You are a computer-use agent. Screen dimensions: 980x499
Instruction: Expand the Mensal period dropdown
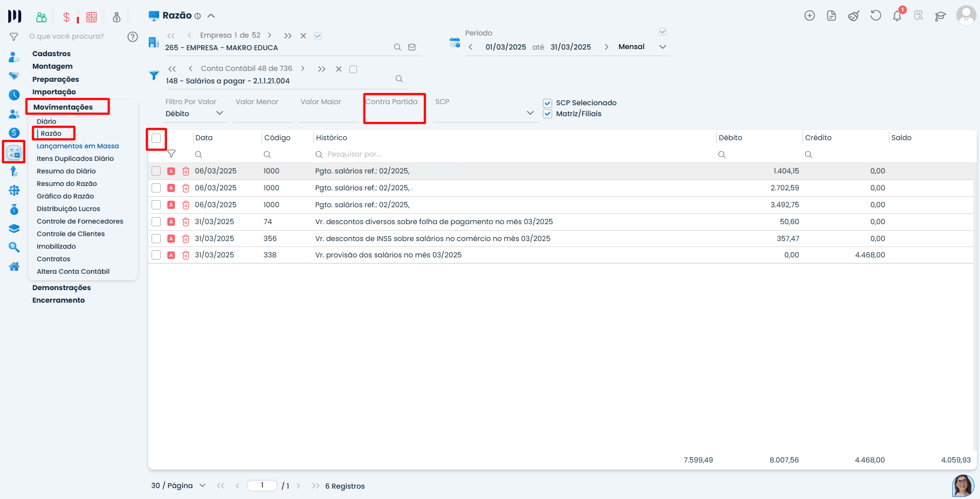click(x=663, y=47)
